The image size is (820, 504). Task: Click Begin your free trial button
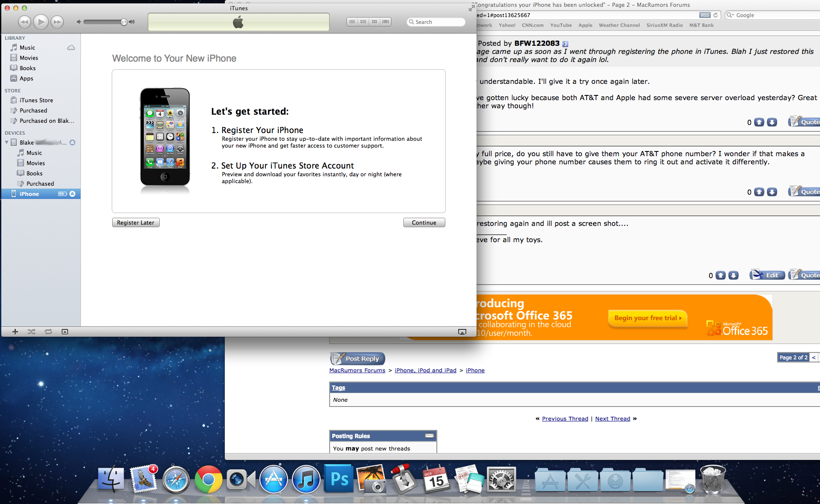tap(647, 318)
